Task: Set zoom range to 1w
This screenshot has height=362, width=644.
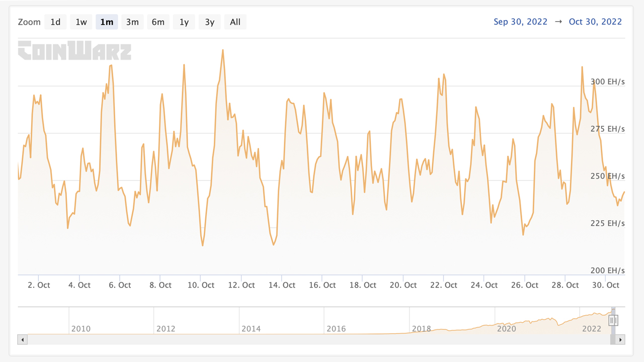Action: tap(81, 22)
